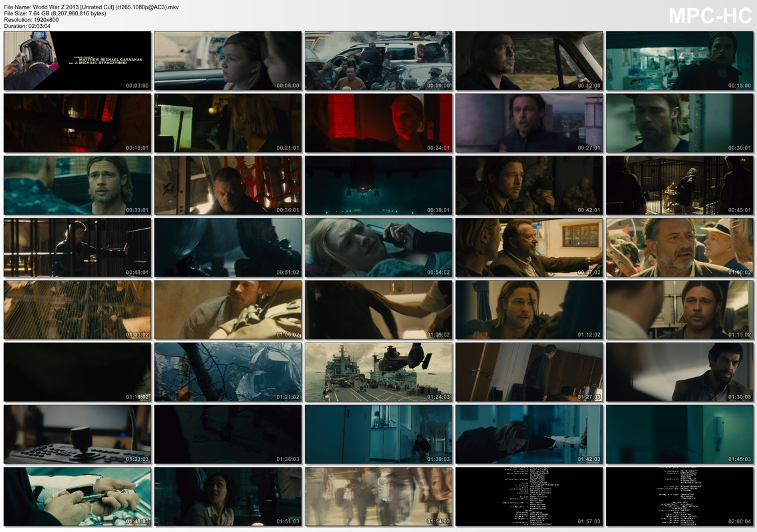View the thumbnail stamped 01:03:02
Screen dimensions: 757x532
(77, 310)
